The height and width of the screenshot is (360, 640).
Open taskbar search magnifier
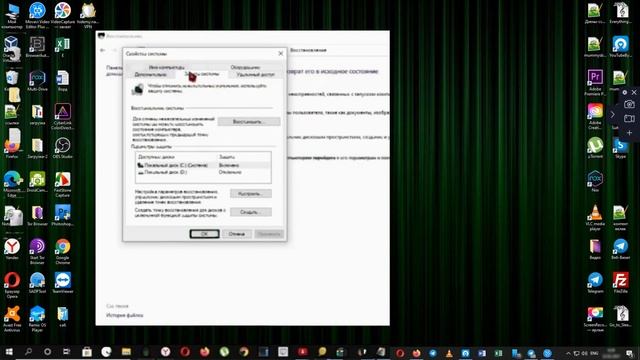[x=28, y=352]
